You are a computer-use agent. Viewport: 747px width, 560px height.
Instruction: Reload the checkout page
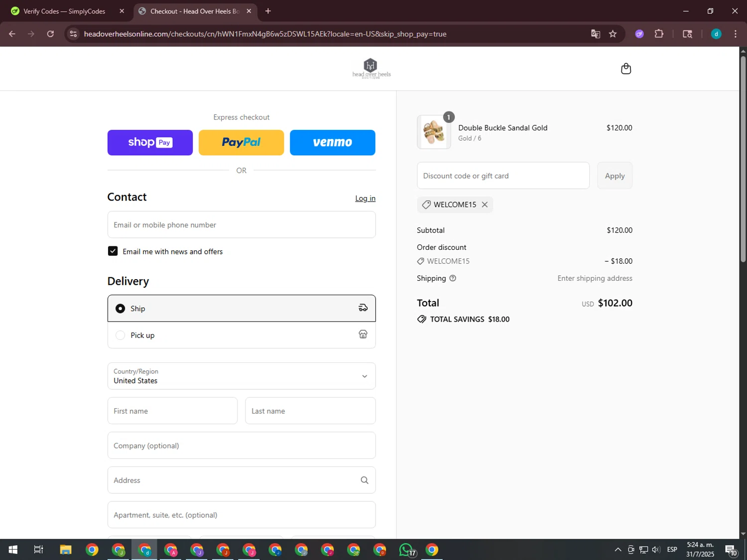50,34
